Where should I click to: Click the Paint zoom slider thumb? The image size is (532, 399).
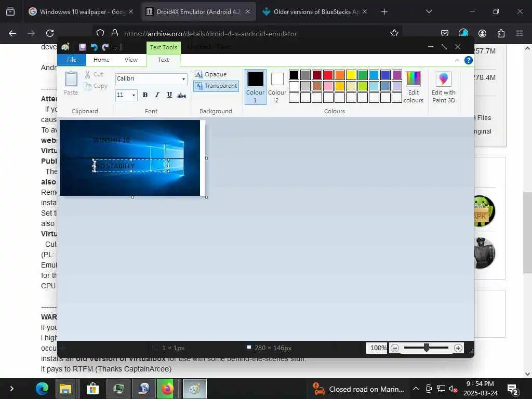427,348
